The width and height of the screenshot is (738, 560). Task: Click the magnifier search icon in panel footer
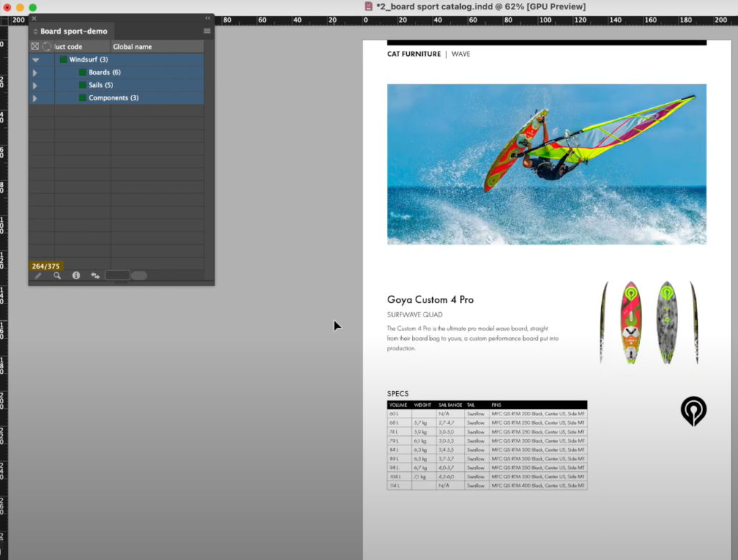coord(57,276)
